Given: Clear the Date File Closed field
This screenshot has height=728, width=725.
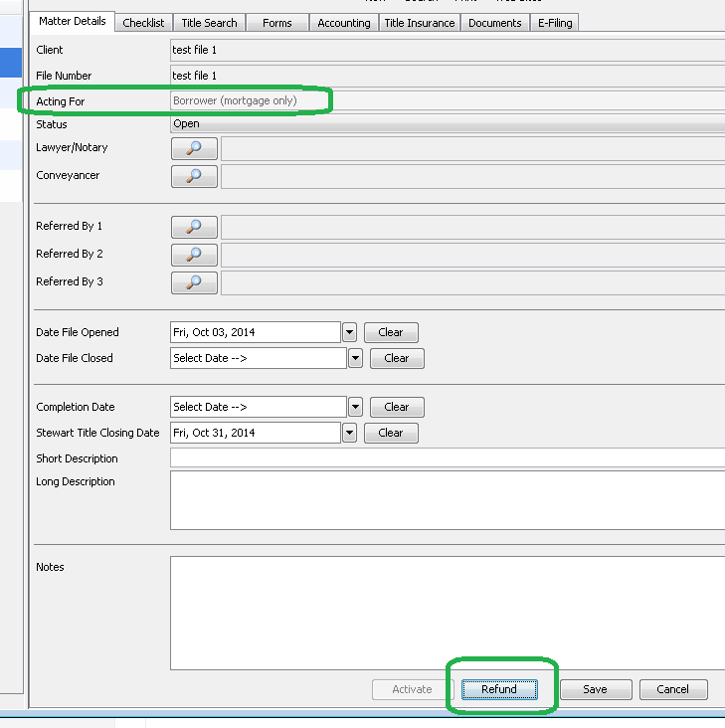Looking at the screenshot, I should (x=397, y=358).
